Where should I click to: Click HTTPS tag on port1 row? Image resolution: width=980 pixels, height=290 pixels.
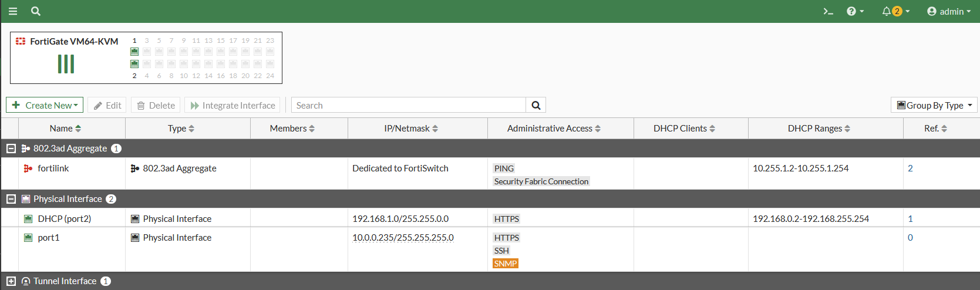pos(506,238)
